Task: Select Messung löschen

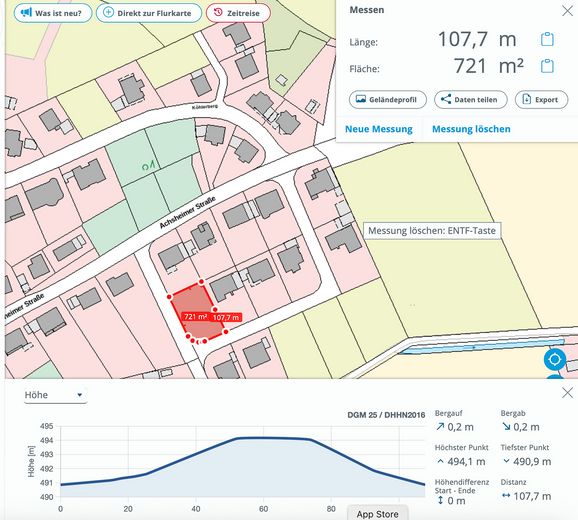Action: tap(471, 129)
